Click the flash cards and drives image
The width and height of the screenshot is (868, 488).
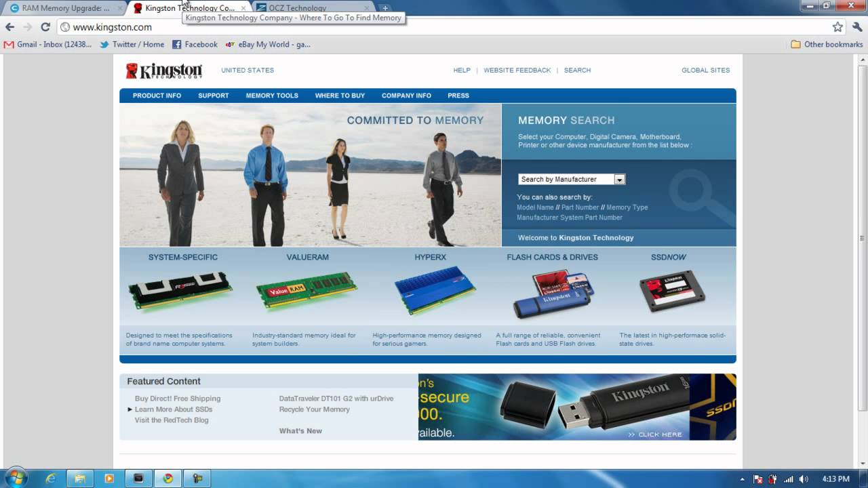point(552,294)
